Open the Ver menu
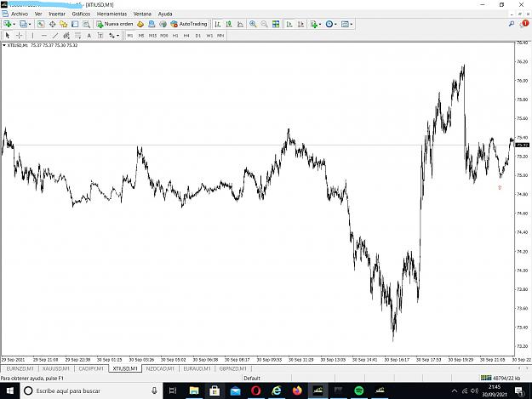The height and width of the screenshot is (399, 532). point(38,14)
